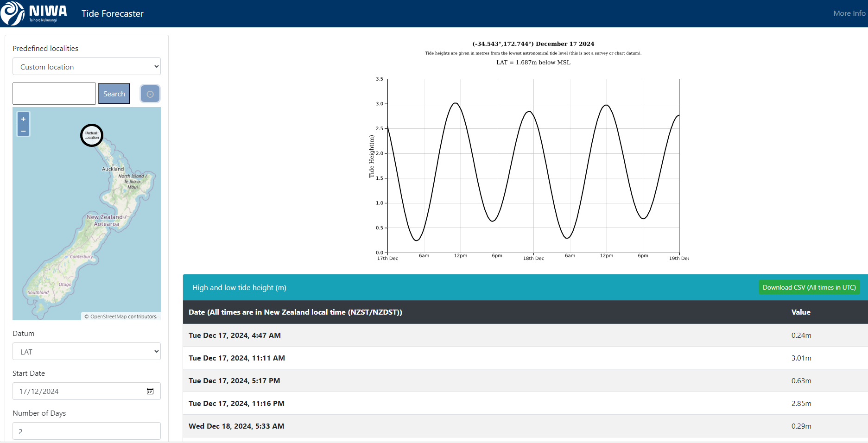Click New Zealand / Aotearoa map label
Screen dimensions: 868x443
pos(107,220)
